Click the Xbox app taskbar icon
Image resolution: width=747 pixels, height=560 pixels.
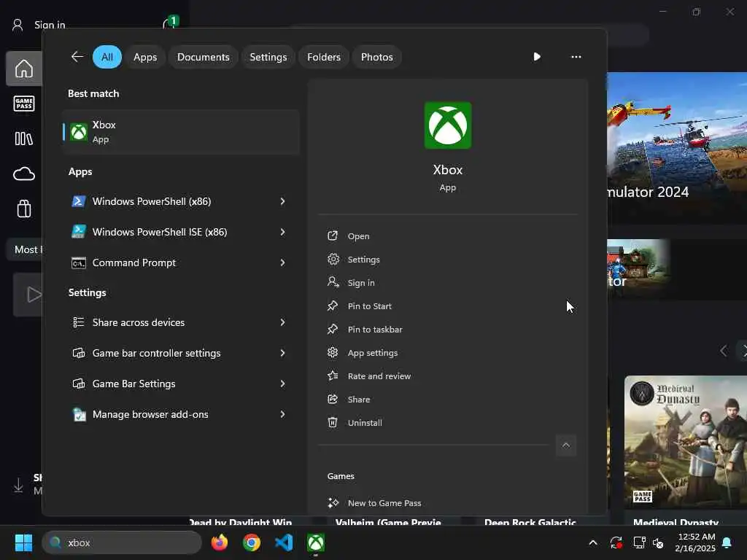[x=316, y=542]
